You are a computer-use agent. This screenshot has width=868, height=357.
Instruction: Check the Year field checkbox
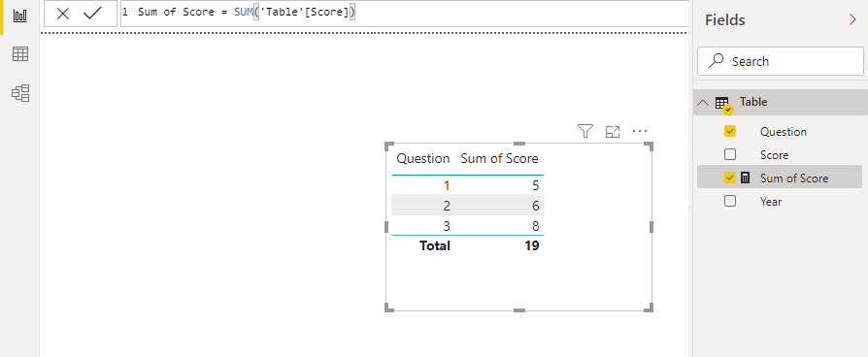[x=730, y=201]
